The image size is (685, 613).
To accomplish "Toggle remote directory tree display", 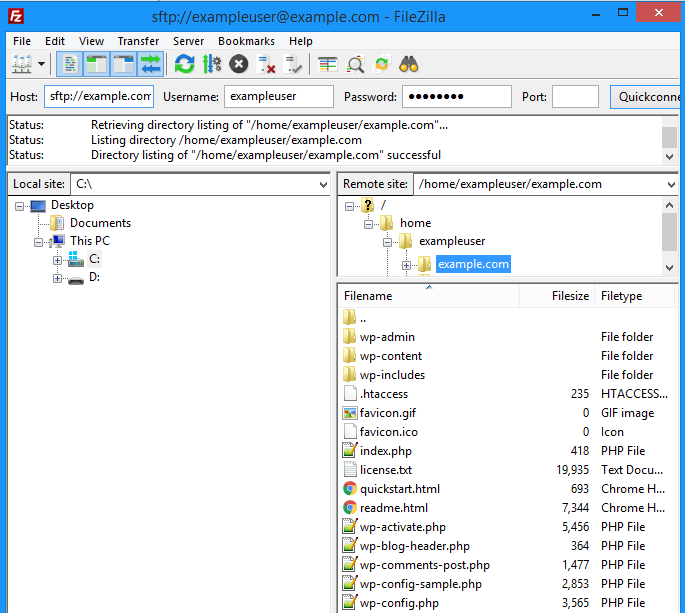I will coord(124,64).
